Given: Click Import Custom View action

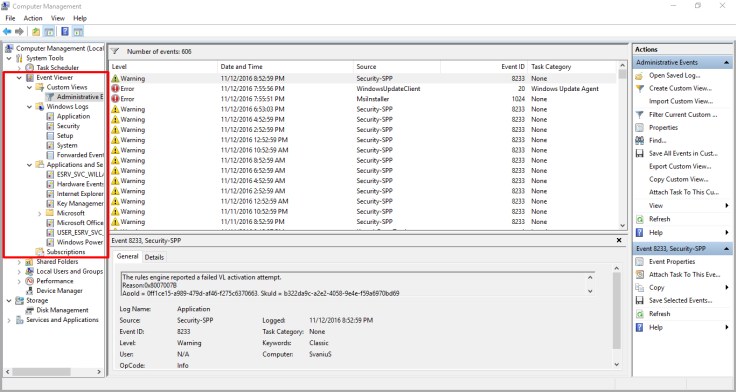Looking at the screenshot, I should [x=681, y=101].
